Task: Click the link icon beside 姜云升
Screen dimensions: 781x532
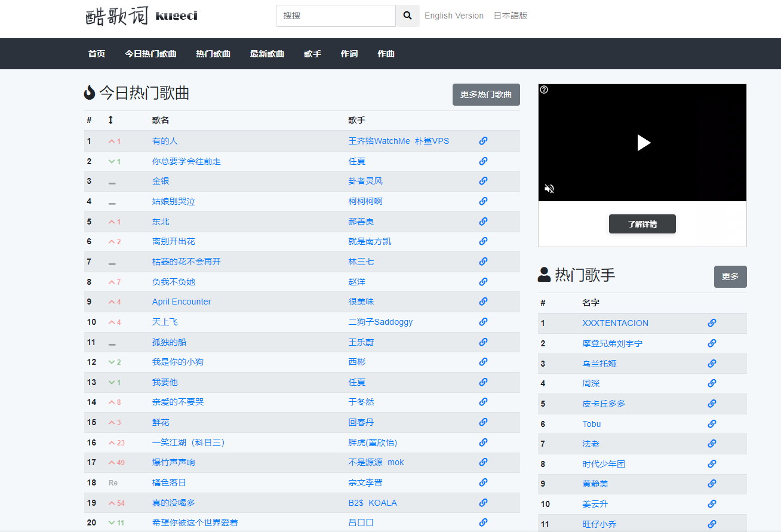Action: tap(712, 504)
